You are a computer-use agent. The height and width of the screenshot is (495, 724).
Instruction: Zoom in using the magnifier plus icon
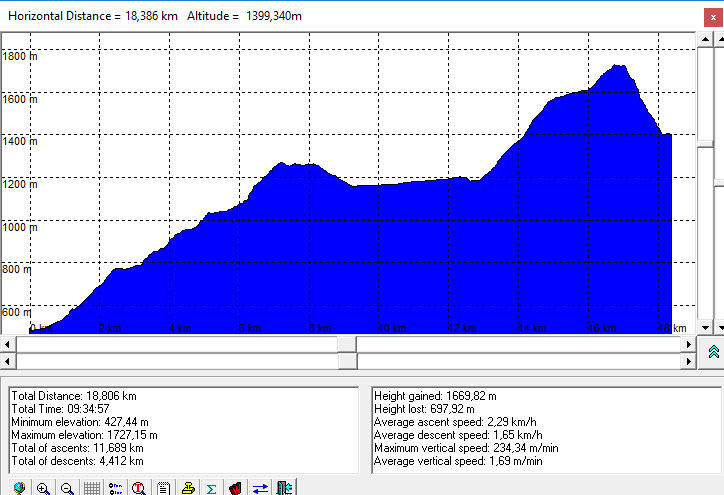43,488
